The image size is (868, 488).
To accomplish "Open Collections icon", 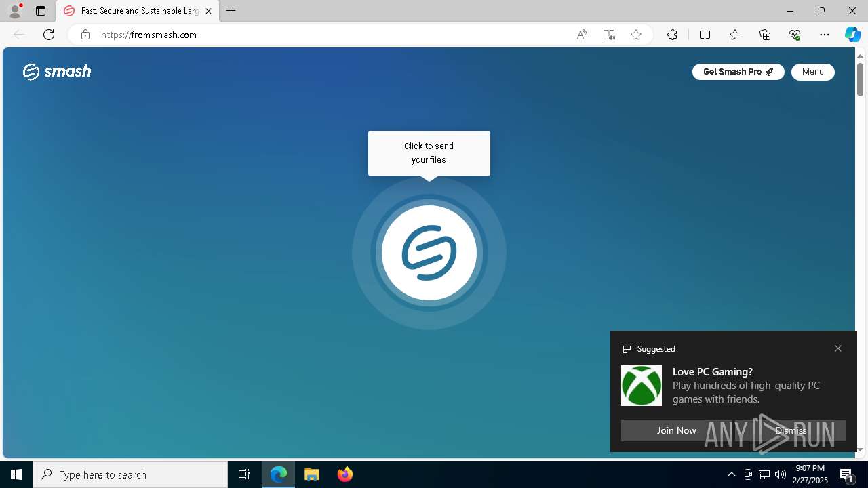I will (765, 35).
